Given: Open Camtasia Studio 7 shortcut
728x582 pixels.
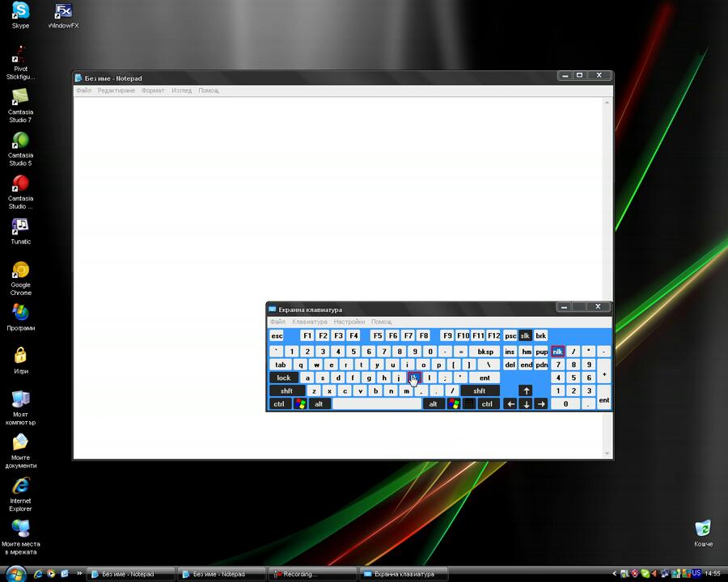Looking at the screenshot, I should point(20,99).
